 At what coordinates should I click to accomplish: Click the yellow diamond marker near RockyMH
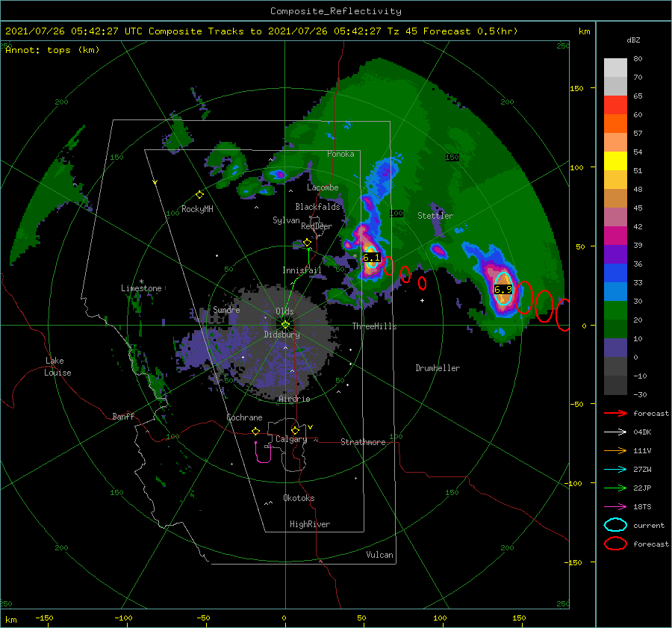199,195
